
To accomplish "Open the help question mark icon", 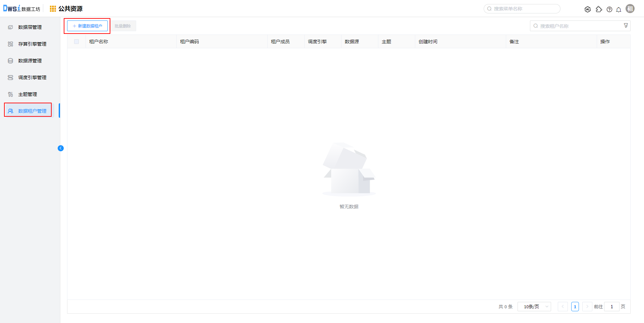I will (x=609, y=9).
